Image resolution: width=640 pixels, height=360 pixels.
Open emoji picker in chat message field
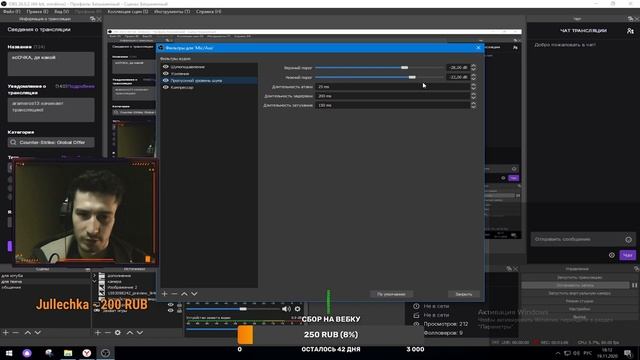pos(628,240)
